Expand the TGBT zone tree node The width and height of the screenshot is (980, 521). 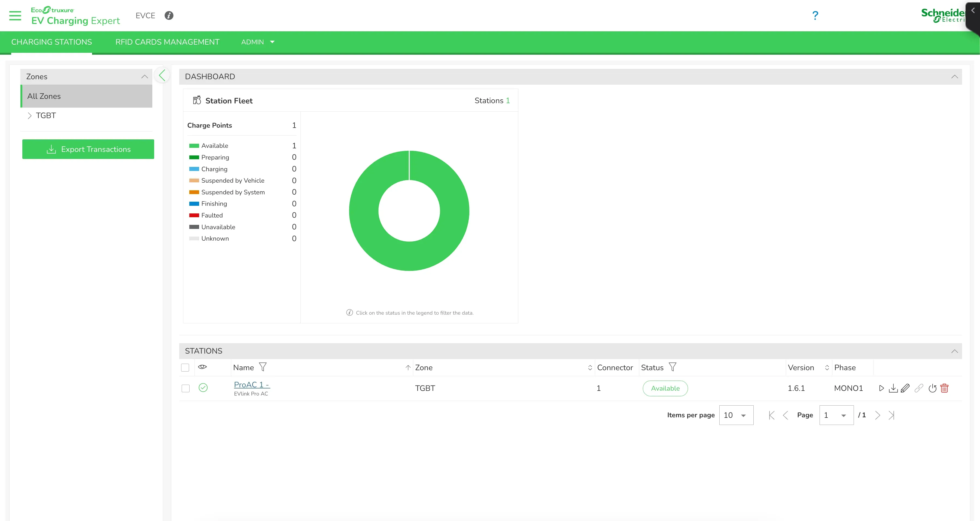[30, 116]
